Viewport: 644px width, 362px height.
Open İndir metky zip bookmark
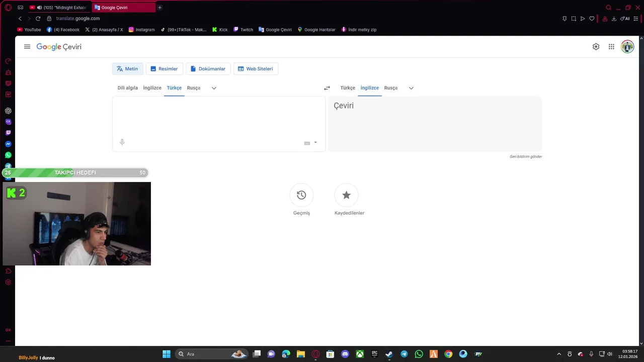point(359,30)
